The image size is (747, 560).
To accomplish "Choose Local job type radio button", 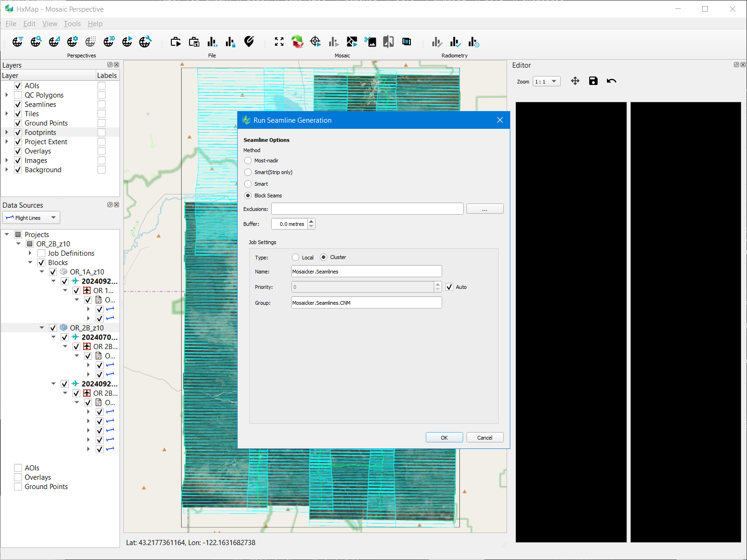I will pyautogui.click(x=296, y=257).
